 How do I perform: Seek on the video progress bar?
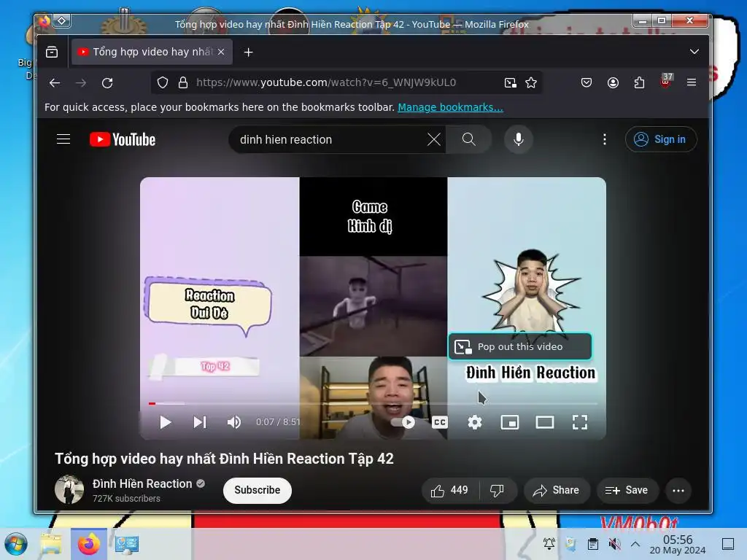373,404
